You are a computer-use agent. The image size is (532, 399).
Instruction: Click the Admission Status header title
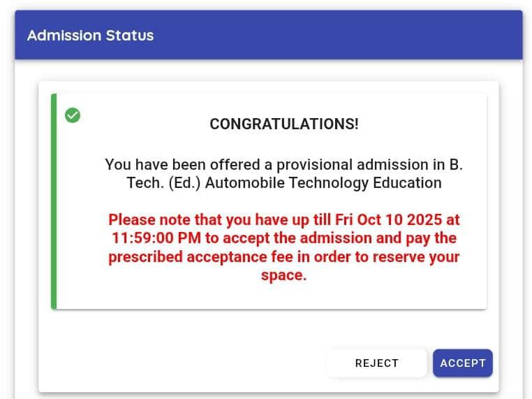click(90, 36)
